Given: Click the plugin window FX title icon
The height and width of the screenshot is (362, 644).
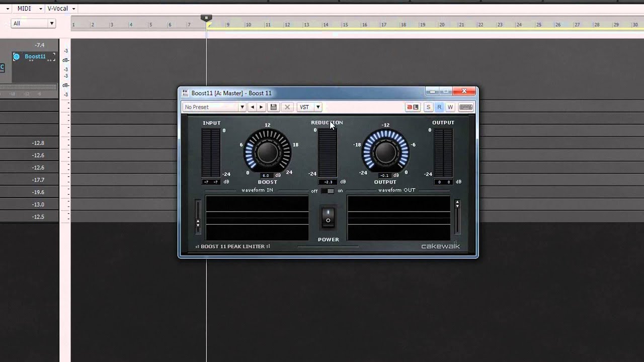Looking at the screenshot, I should [185, 93].
